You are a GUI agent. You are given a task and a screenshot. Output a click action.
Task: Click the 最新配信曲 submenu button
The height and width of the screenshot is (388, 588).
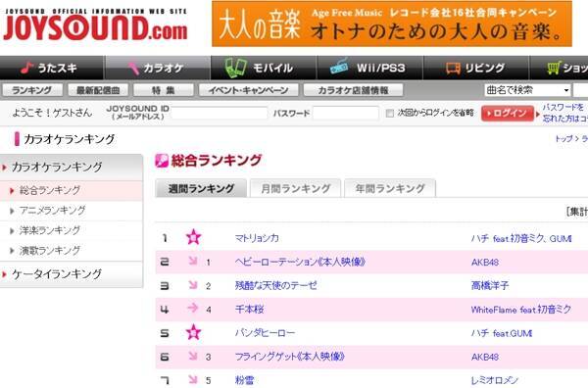tap(98, 90)
